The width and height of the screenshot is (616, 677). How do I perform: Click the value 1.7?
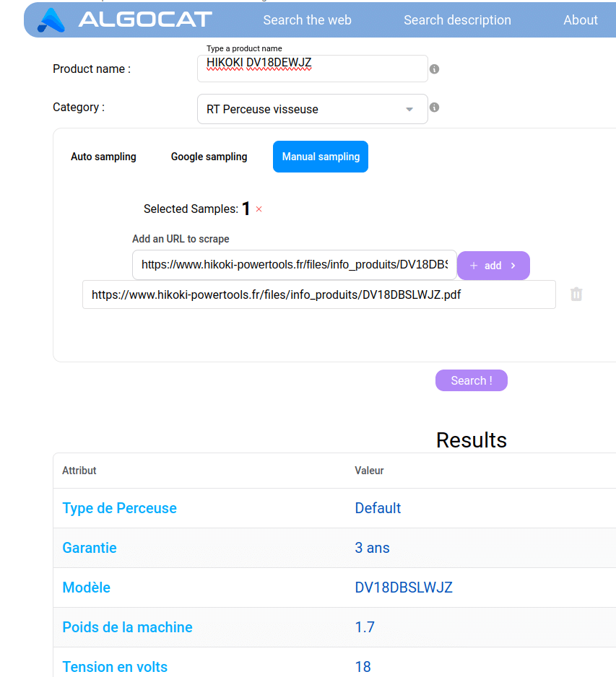[x=365, y=627]
